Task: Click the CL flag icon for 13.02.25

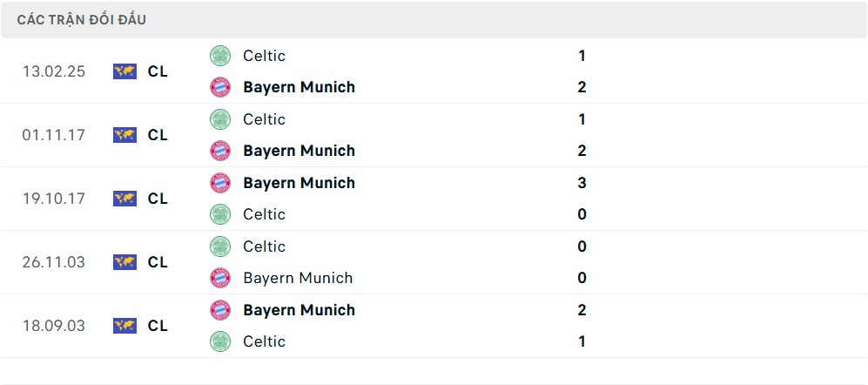Action: [x=124, y=71]
